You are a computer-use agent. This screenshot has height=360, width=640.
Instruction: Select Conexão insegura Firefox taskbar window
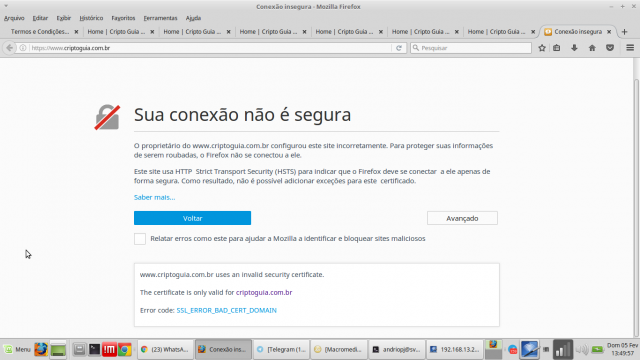[x=223, y=349]
